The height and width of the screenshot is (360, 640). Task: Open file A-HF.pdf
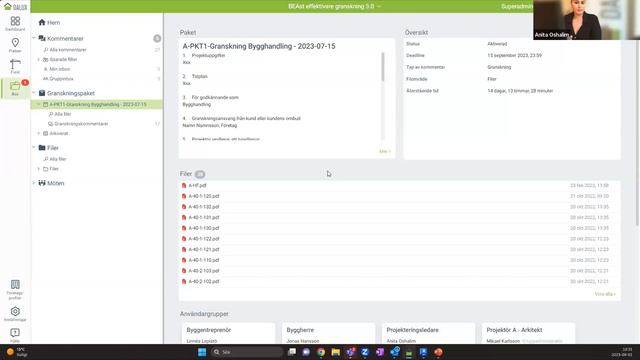tap(197, 185)
